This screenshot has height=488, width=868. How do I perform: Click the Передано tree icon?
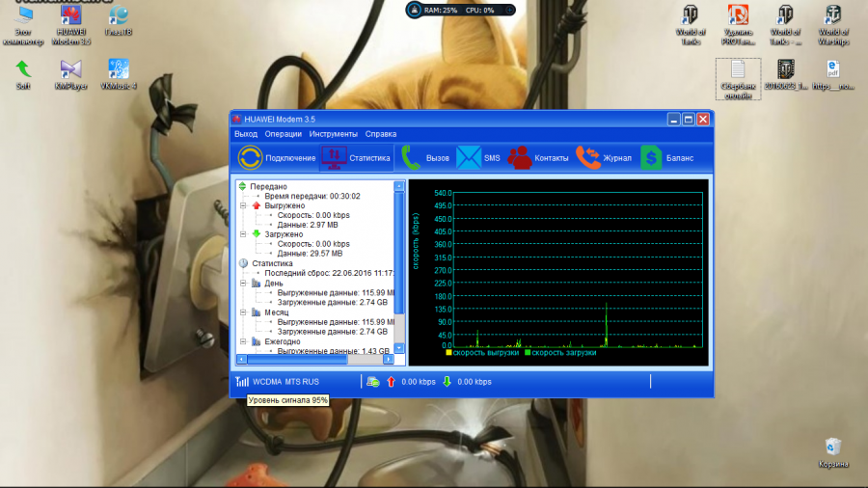pyautogui.click(x=242, y=186)
